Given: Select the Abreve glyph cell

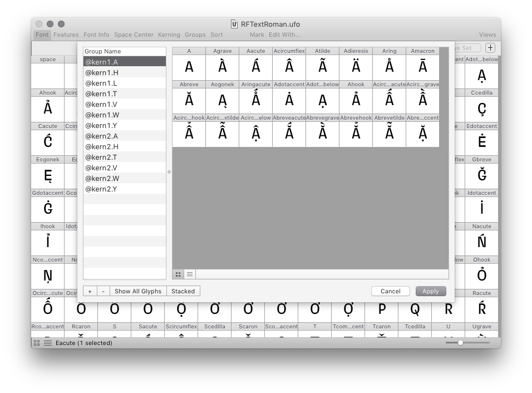Looking at the screenshot, I should tap(189, 97).
